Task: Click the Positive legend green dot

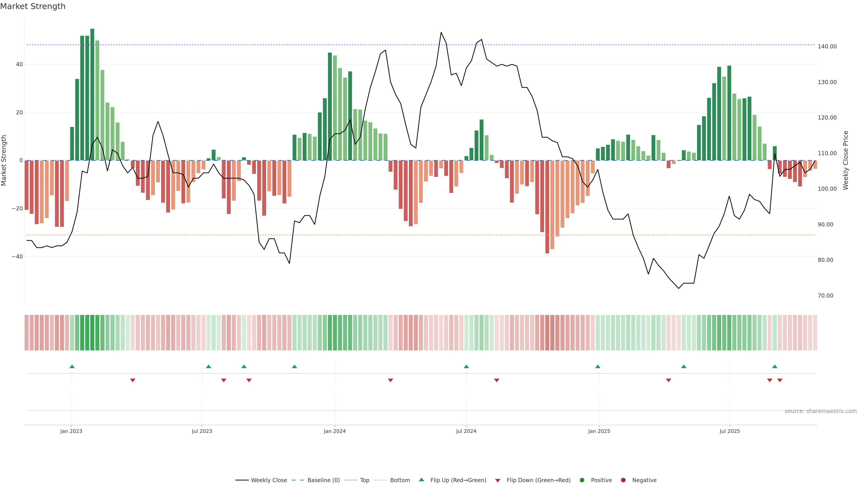Action: tap(582, 480)
